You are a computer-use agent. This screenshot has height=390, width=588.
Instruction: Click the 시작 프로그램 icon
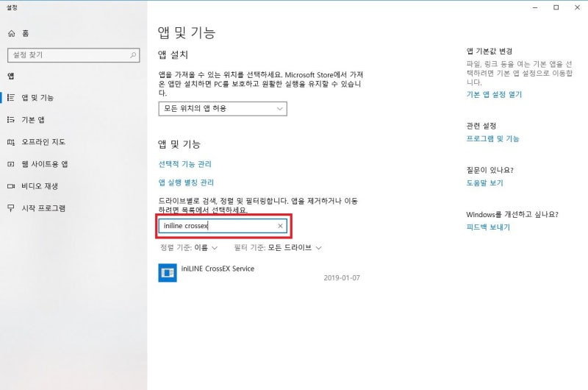point(11,208)
